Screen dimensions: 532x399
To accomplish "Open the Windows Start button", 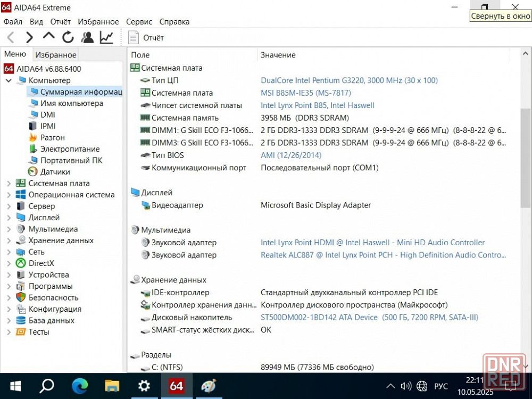I will point(15,386).
